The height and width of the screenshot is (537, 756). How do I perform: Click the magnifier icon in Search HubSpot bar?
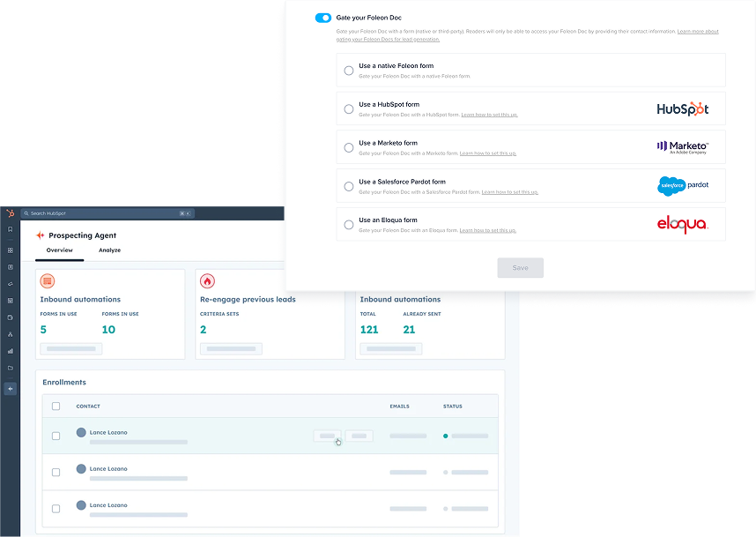click(26, 213)
